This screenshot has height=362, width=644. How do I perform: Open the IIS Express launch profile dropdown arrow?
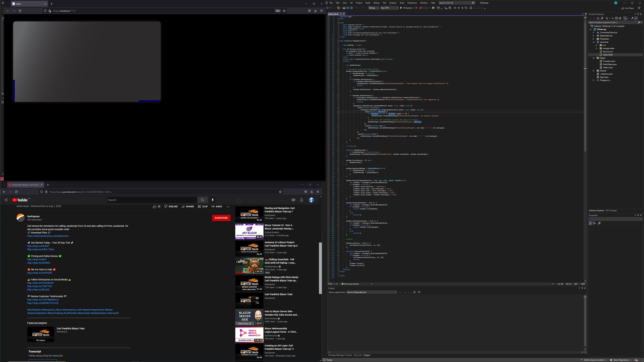(414, 8)
